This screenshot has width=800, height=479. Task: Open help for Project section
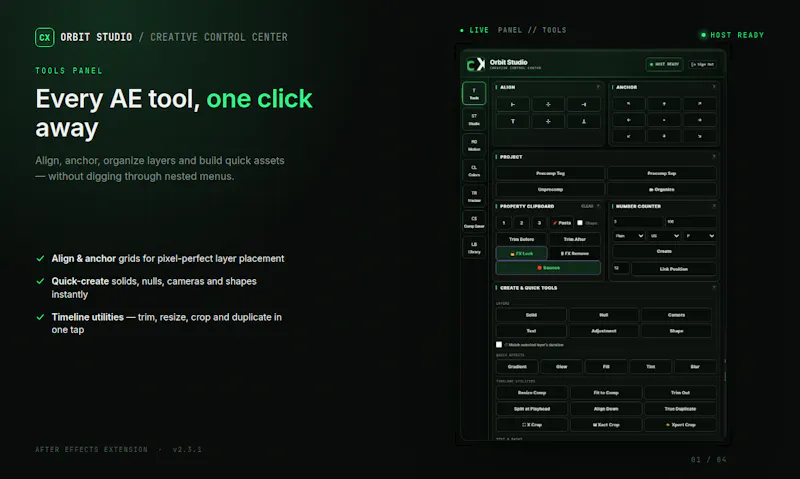(714, 157)
